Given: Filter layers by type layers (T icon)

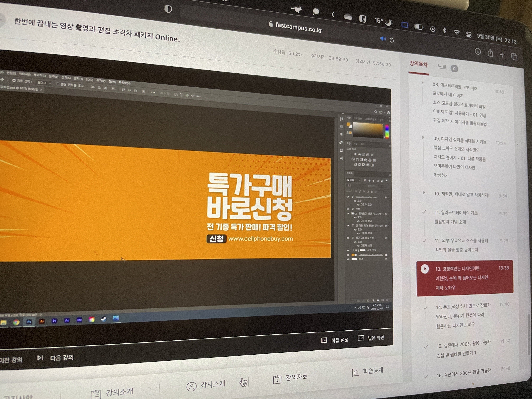Looking at the screenshot, I should point(373,181).
